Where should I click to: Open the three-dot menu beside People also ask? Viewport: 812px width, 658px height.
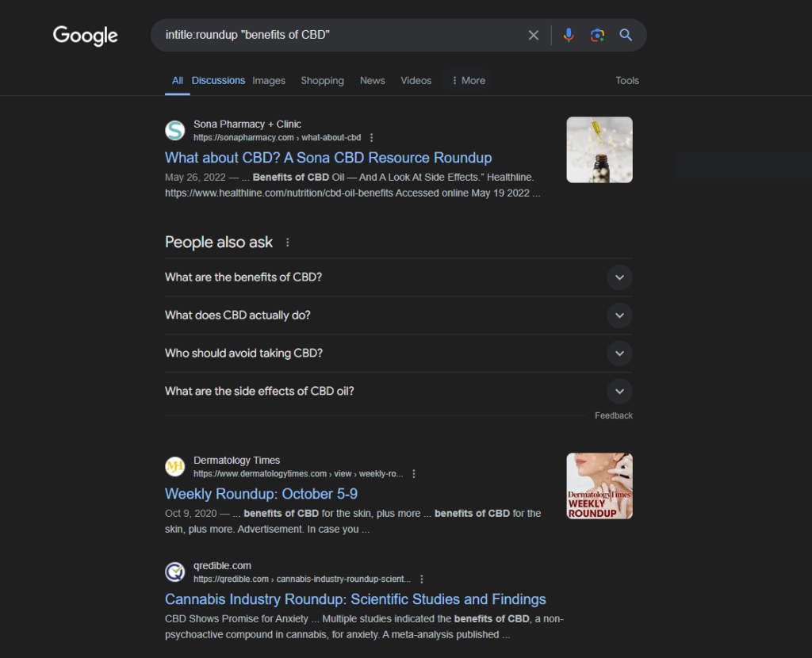click(x=287, y=242)
